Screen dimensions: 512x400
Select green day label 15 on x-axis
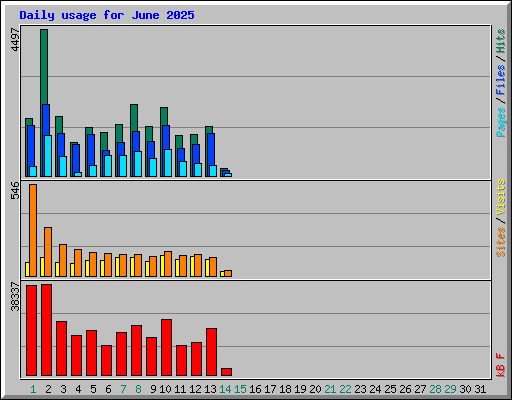click(240, 389)
